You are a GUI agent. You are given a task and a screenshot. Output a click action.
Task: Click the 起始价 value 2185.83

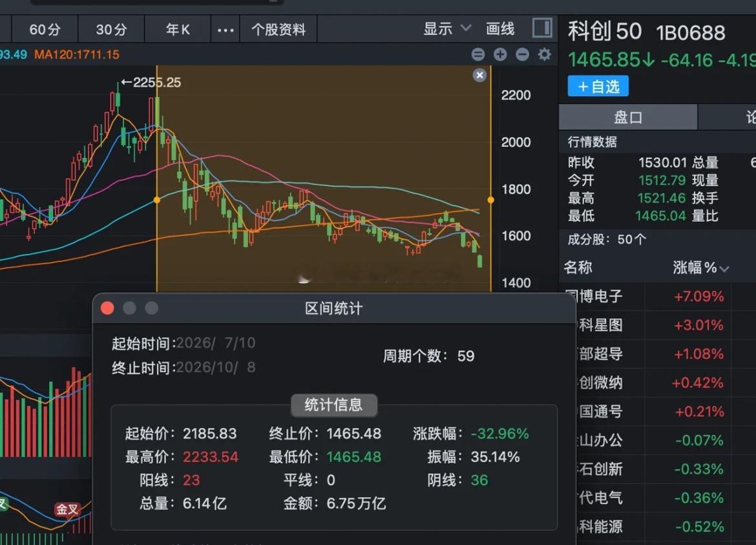point(210,434)
